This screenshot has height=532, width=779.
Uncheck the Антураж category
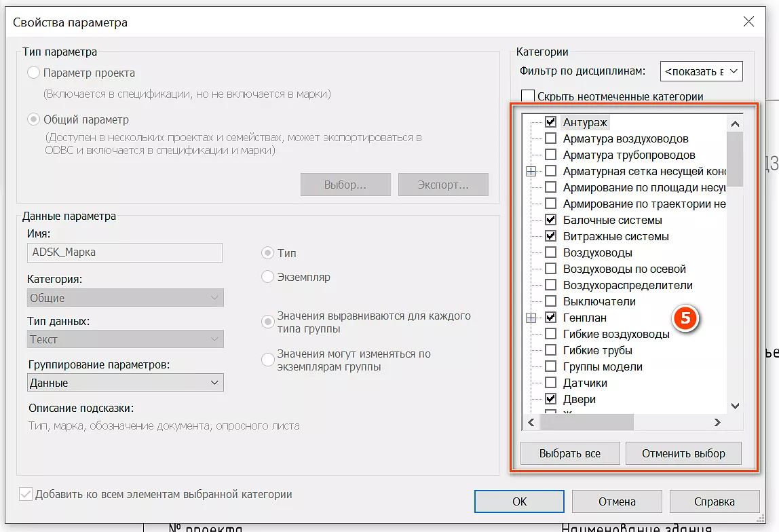point(551,122)
